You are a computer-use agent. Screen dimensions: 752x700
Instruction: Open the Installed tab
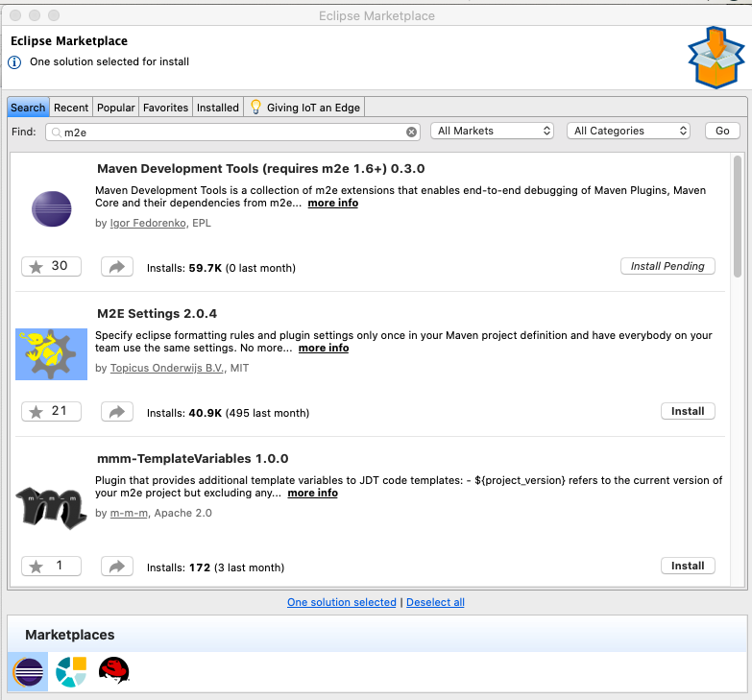(x=218, y=108)
